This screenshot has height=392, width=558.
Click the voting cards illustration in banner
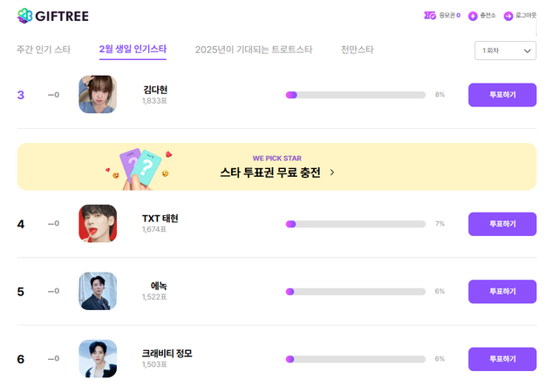138,167
